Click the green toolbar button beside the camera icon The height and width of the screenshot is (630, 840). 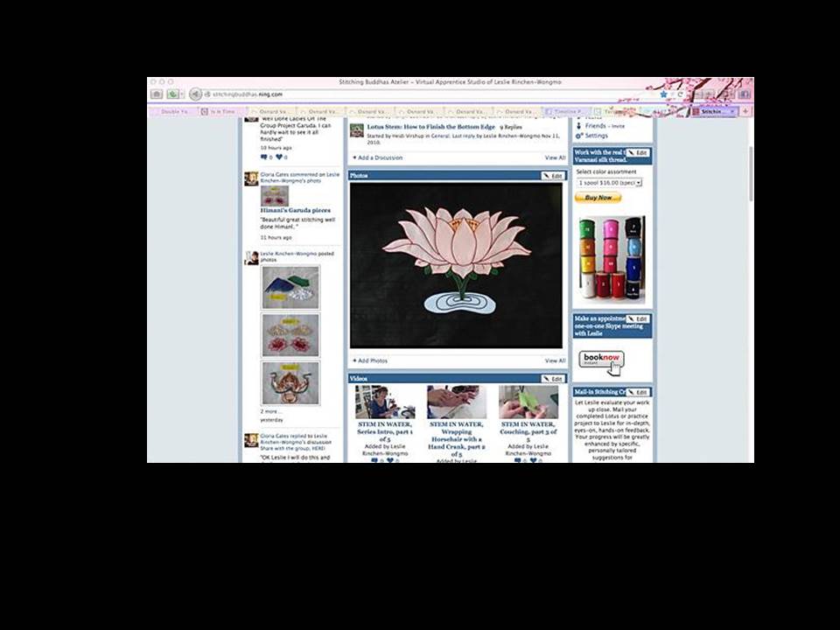tap(172, 94)
